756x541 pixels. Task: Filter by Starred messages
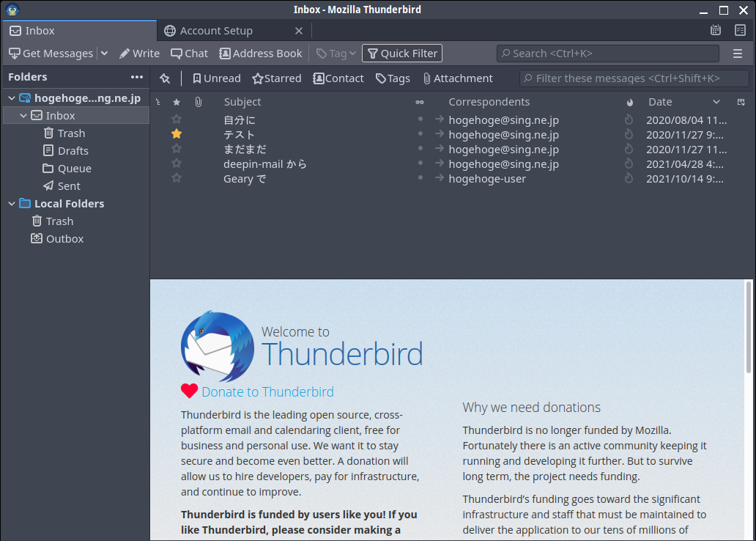coord(277,78)
